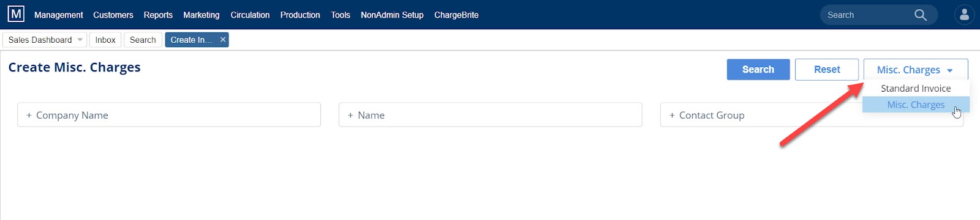Expand the Contact Group plus icon

coord(672,115)
